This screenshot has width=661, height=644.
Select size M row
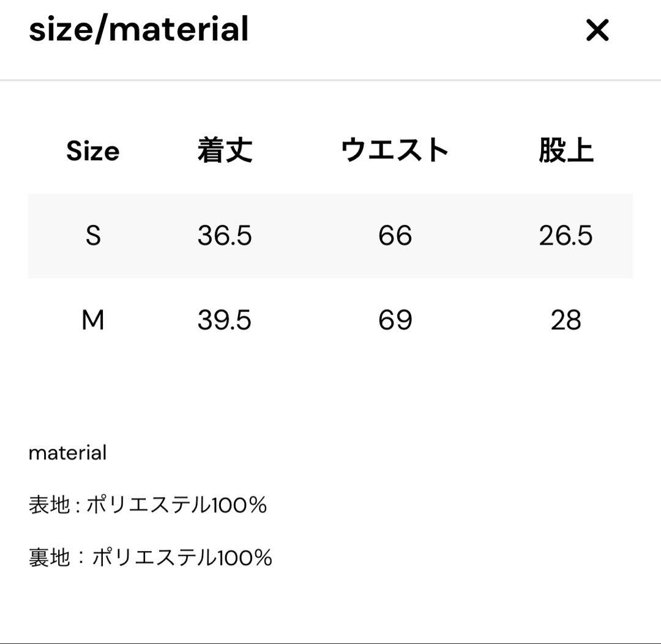coord(330,319)
